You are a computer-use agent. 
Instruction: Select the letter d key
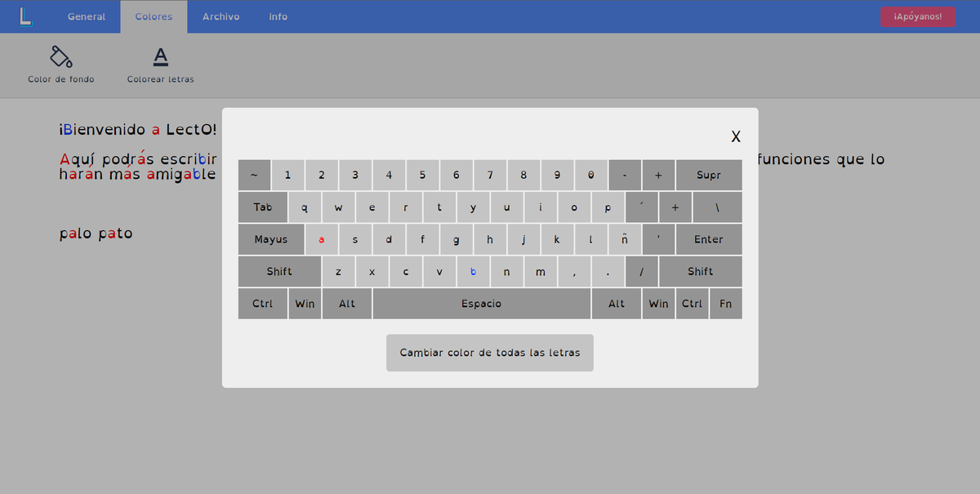(389, 239)
